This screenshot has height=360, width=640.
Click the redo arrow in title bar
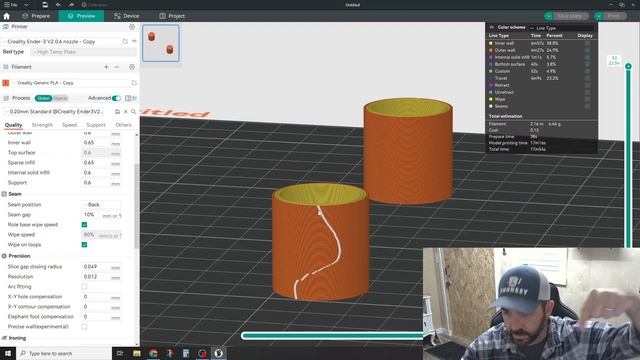coord(71,4)
